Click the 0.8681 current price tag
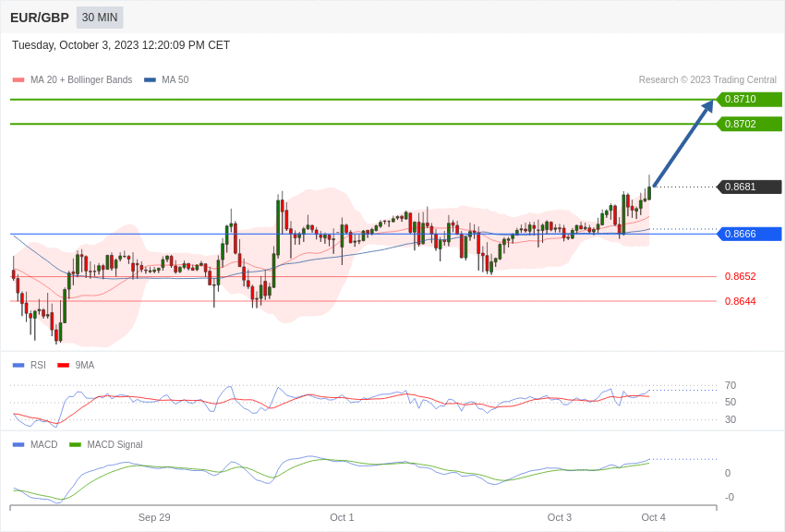The width and height of the screenshot is (785, 532). 750,187
